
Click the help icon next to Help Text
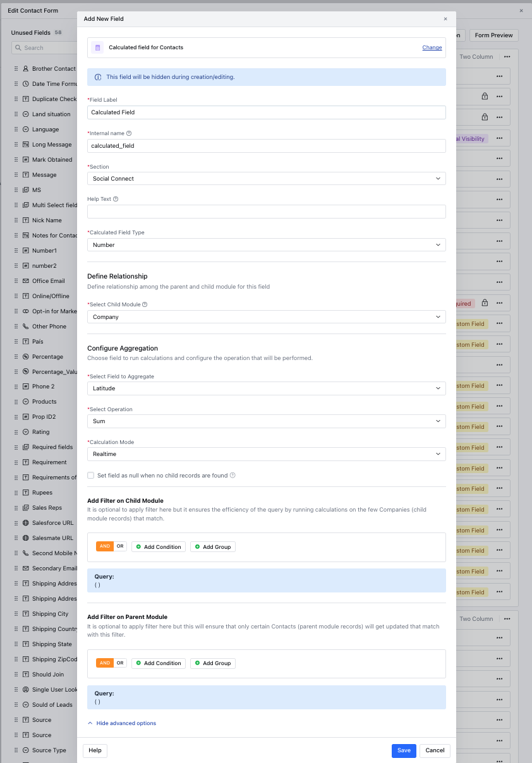116,199
